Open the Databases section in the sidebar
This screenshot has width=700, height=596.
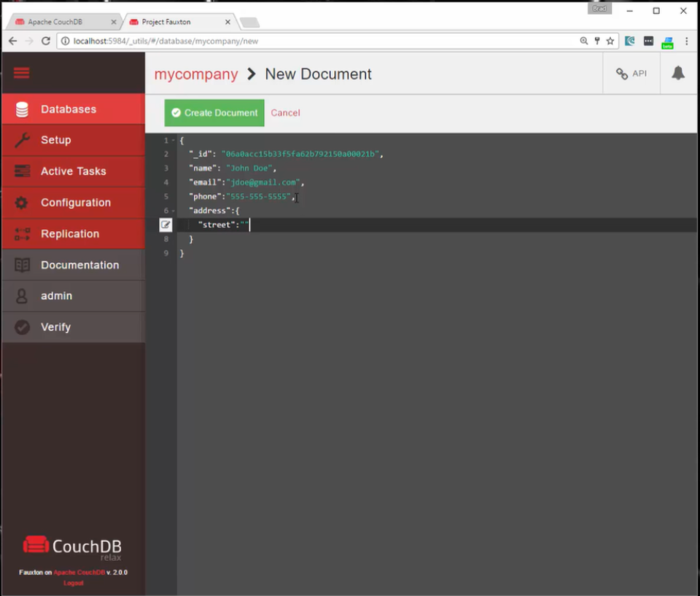[x=67, y=109]
